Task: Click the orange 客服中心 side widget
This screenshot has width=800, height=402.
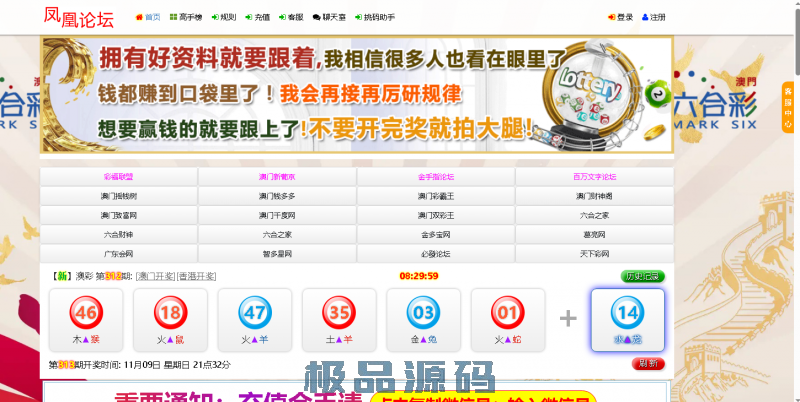Action: (788, 108)
